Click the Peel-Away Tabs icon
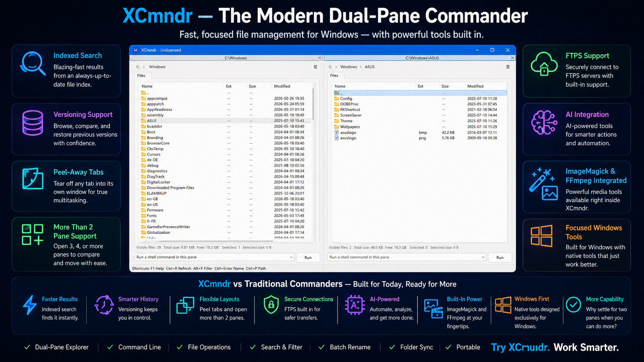The image size is (644, 362). click(33, 178)
